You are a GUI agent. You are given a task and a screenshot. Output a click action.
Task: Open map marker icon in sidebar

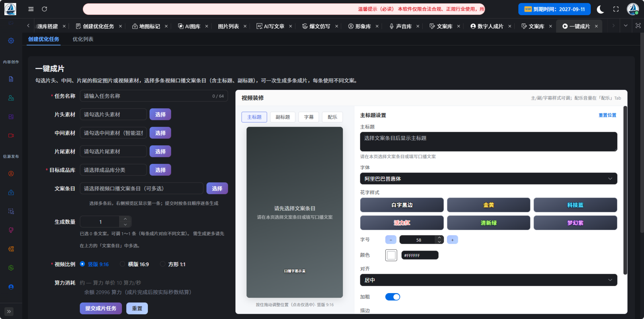point(11,192)
